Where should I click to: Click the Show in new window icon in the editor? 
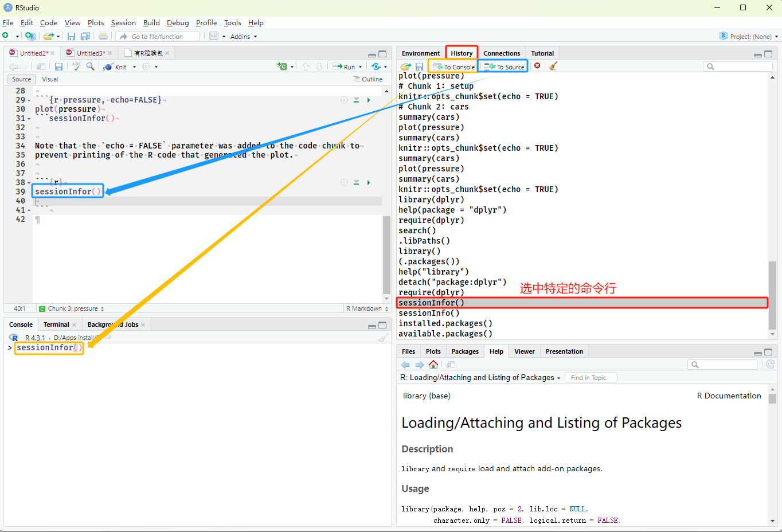coord(41,66)
